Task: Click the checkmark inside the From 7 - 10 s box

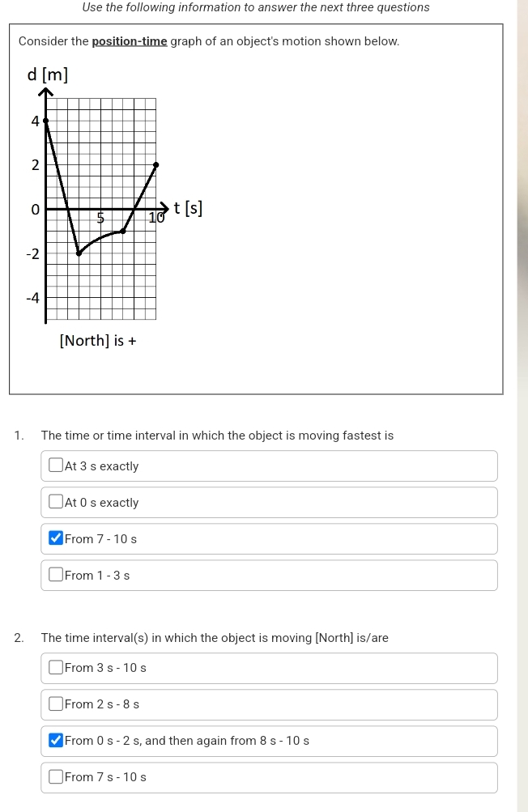Action: [x=55, y=538]
